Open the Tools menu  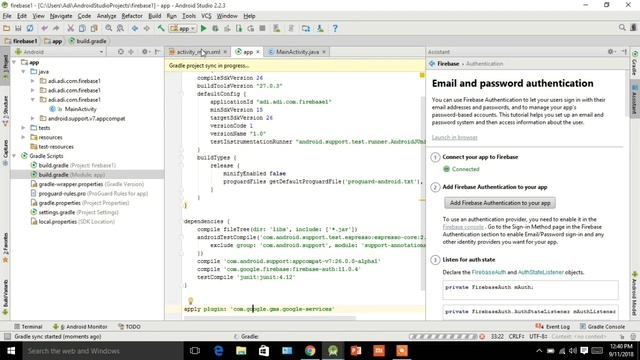(x=189, y=16)
